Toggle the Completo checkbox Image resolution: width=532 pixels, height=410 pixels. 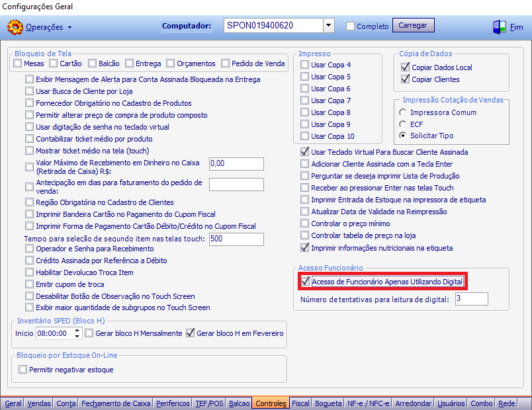point(350,26)
